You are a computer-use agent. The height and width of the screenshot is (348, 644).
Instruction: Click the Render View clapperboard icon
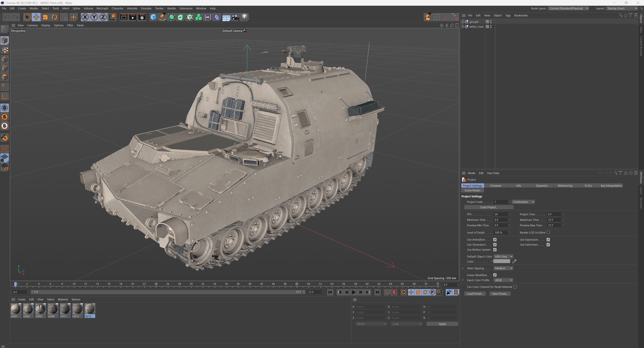coord(123,17)
